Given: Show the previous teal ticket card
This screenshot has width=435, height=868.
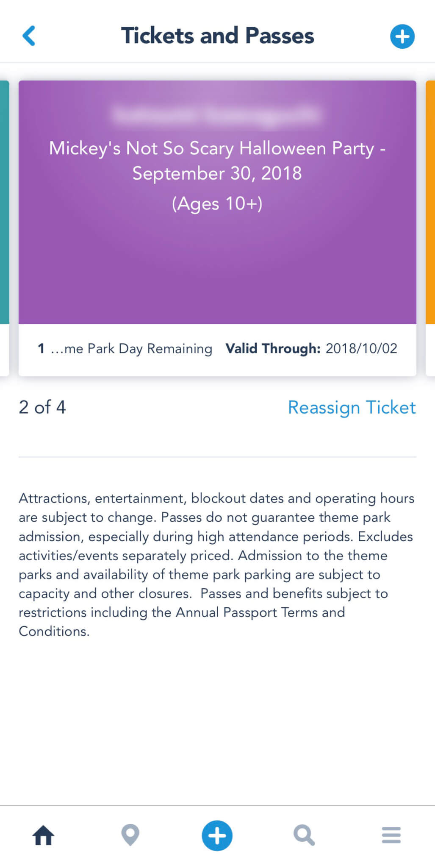Looking at the screenshot, I should [x=4, y=203].
